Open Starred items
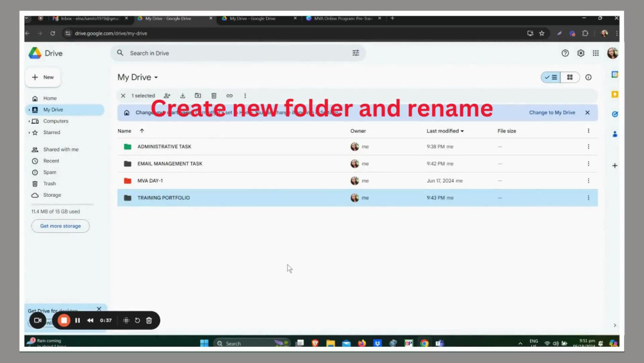644x363 pixels. coord(52,133)
